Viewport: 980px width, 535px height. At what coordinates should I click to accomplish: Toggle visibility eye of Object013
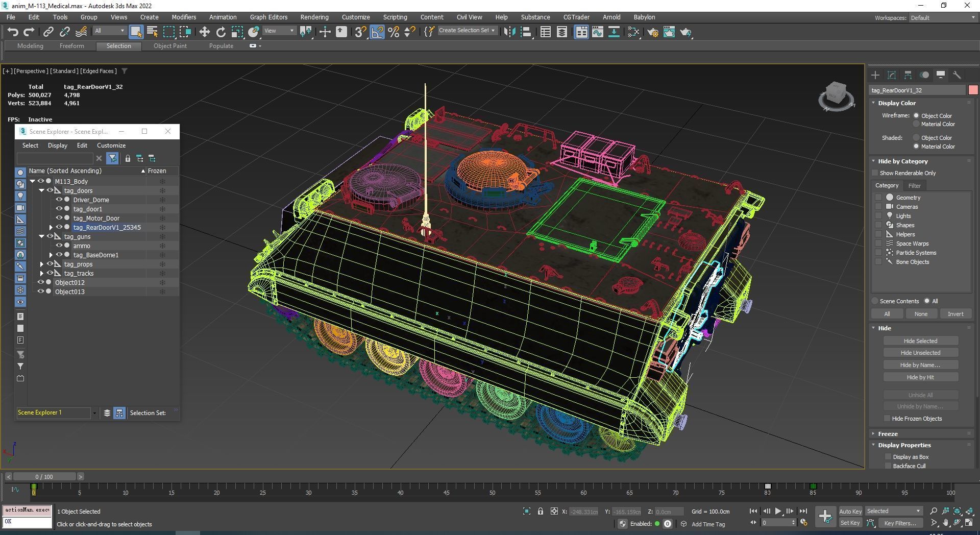(40, 291)
